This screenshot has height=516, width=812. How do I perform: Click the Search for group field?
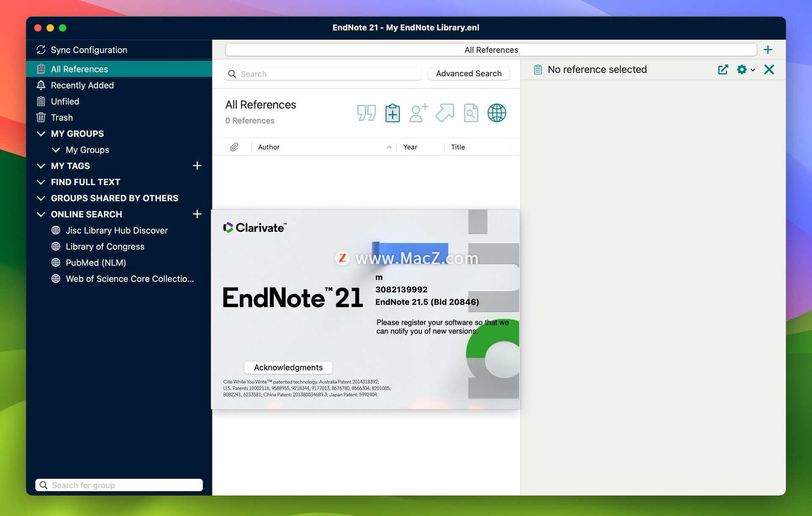pyautogui.click(x=119, y=485)
